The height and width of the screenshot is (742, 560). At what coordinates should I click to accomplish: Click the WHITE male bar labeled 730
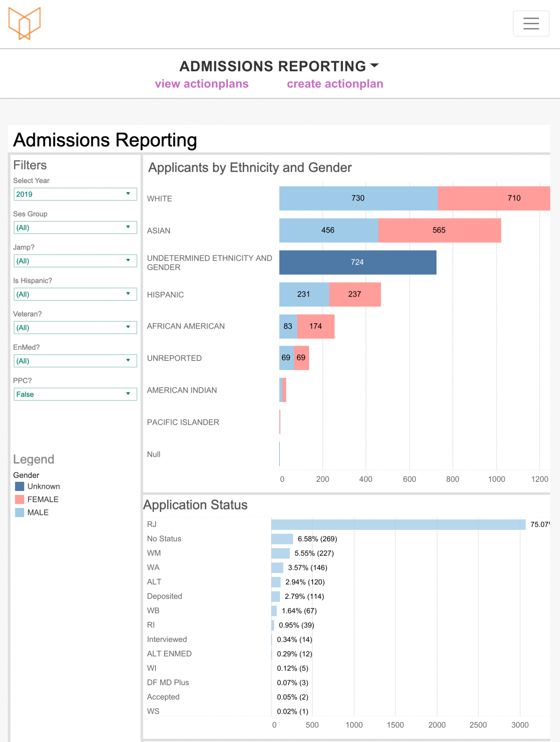[x=358, y=198]
